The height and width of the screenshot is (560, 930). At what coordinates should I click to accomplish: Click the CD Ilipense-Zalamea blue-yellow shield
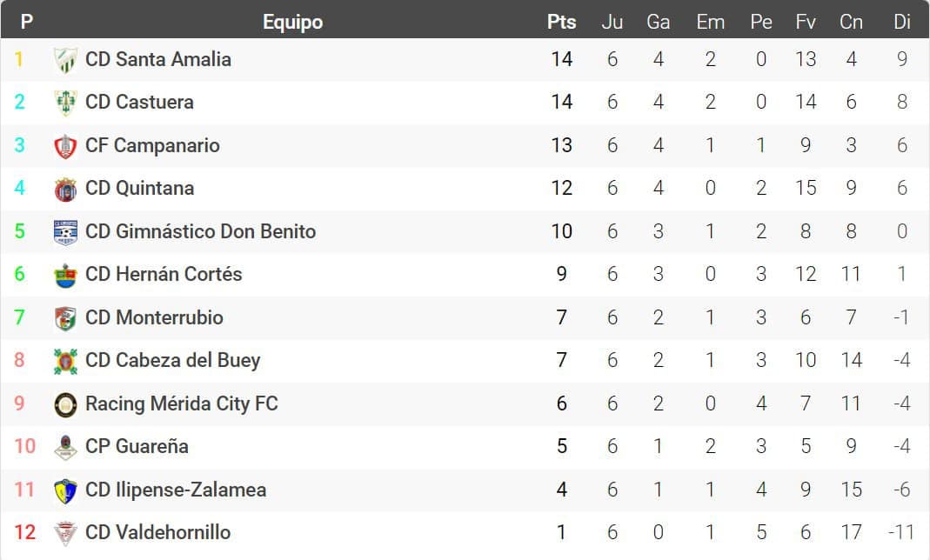[x=65, y=490]
